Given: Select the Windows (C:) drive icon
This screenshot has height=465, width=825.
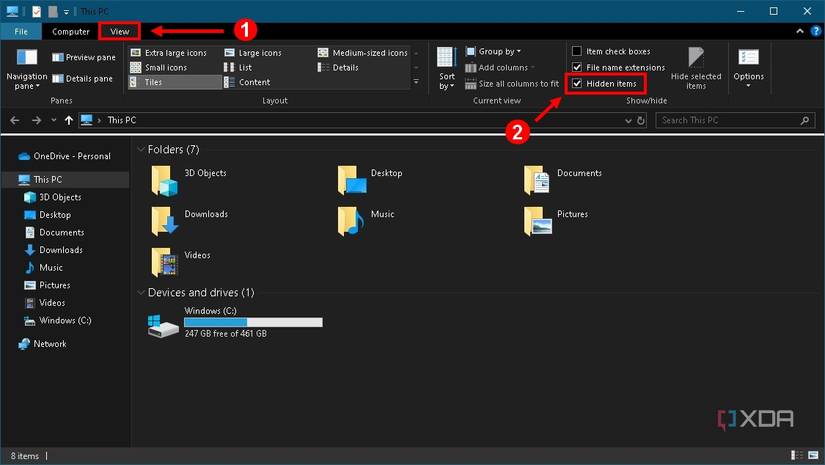Looking at the screenshot, I should 163,326.
